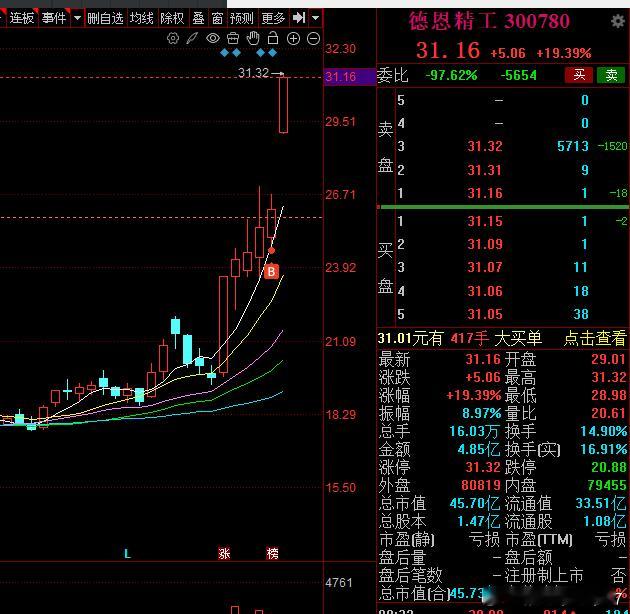The image size is (630, 614).
Task: Open the toolbox briefcase icon
Action: (233, 39)
